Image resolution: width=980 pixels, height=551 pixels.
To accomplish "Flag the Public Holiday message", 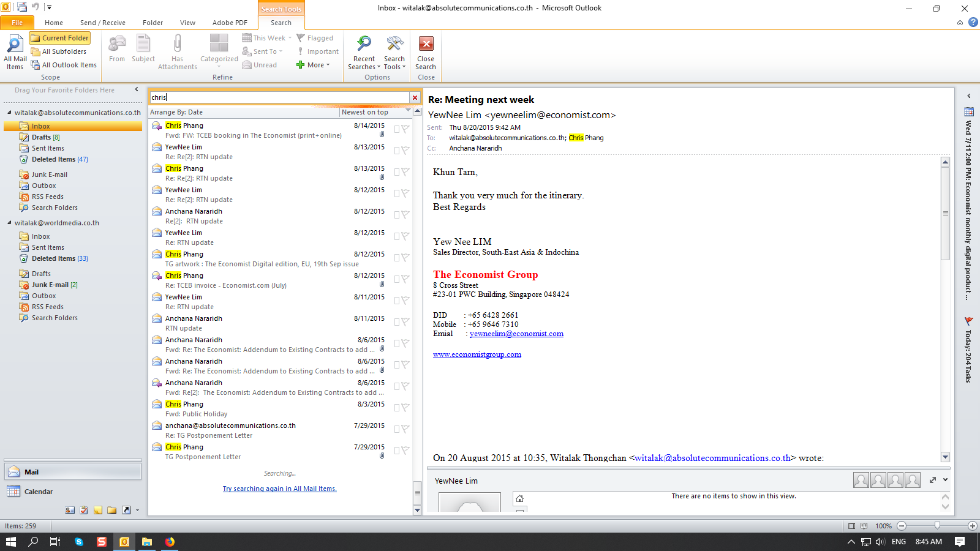I will point(405,408).
